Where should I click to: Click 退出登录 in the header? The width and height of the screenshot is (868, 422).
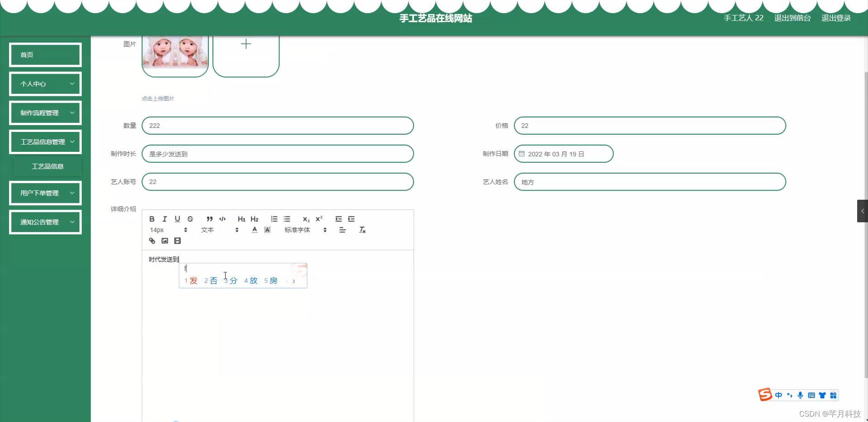pyautogui.click(x=835, y=18)
